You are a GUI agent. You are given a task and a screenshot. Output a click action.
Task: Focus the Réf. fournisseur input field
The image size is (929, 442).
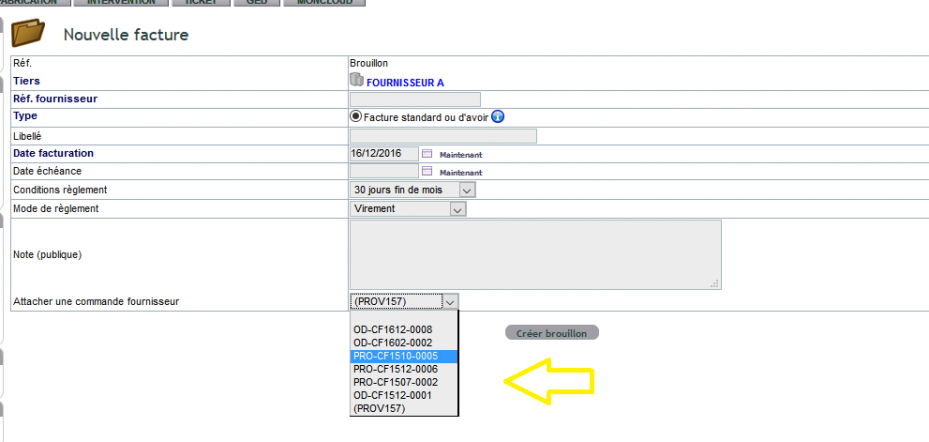tap(415, 100)
